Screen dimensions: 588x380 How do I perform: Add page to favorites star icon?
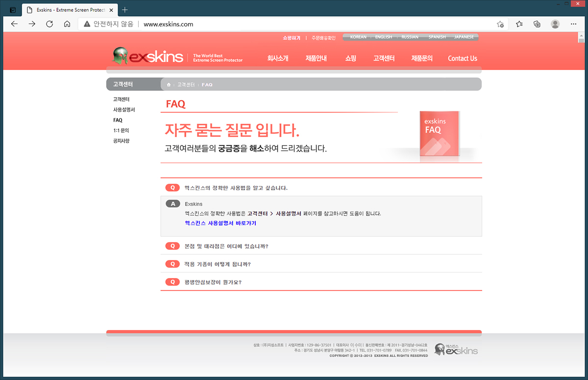500,24
